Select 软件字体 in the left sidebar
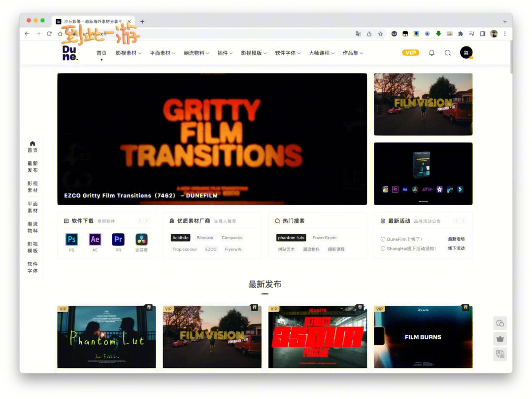Image resolution: width=532 pixels, height=399 pixels. click(33, 267)
